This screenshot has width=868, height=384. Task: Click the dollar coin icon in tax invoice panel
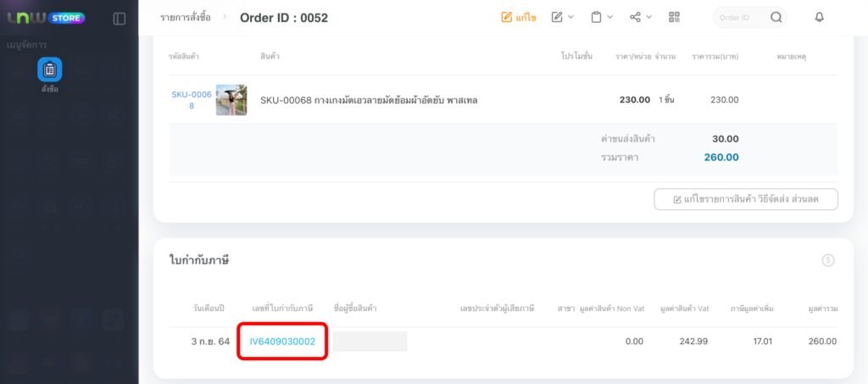click(828, 260)
